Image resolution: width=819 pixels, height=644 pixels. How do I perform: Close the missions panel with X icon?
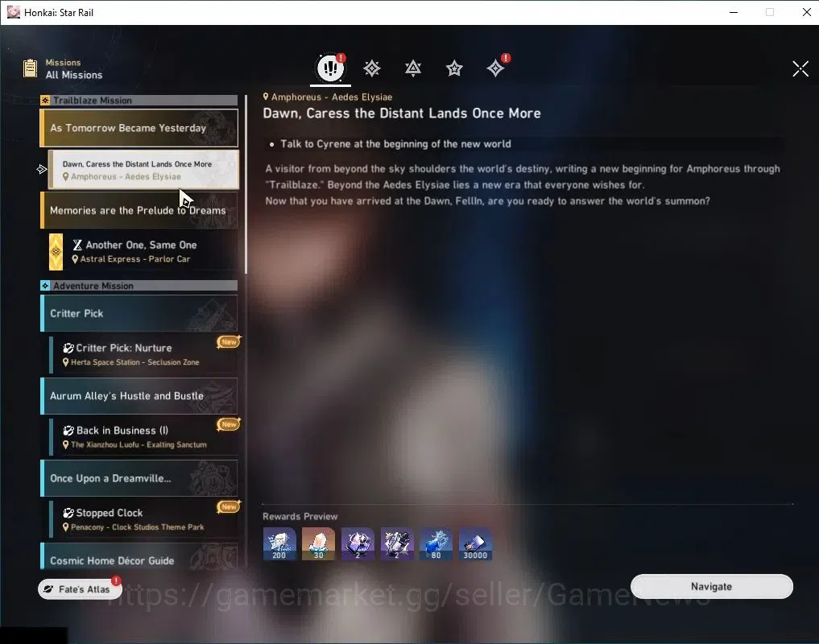[800, 68]
